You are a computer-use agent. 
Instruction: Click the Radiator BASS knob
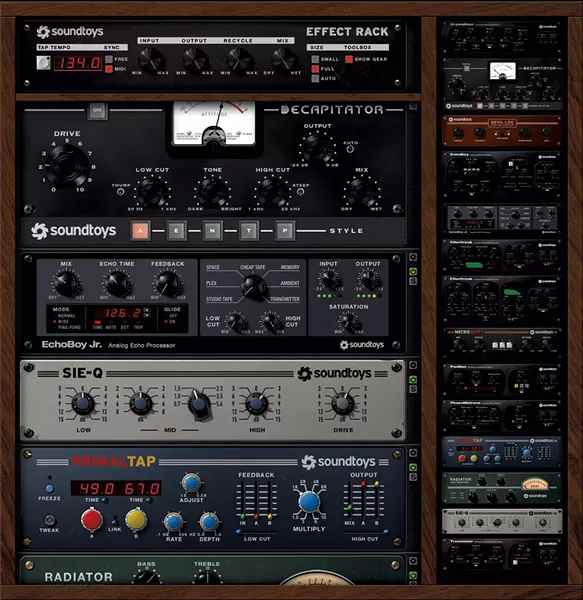tap(147, 577)
